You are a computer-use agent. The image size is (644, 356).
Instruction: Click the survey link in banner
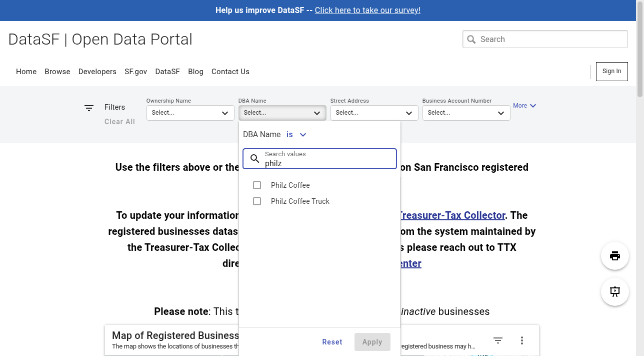pyautogui.click(x=367, y=10)
